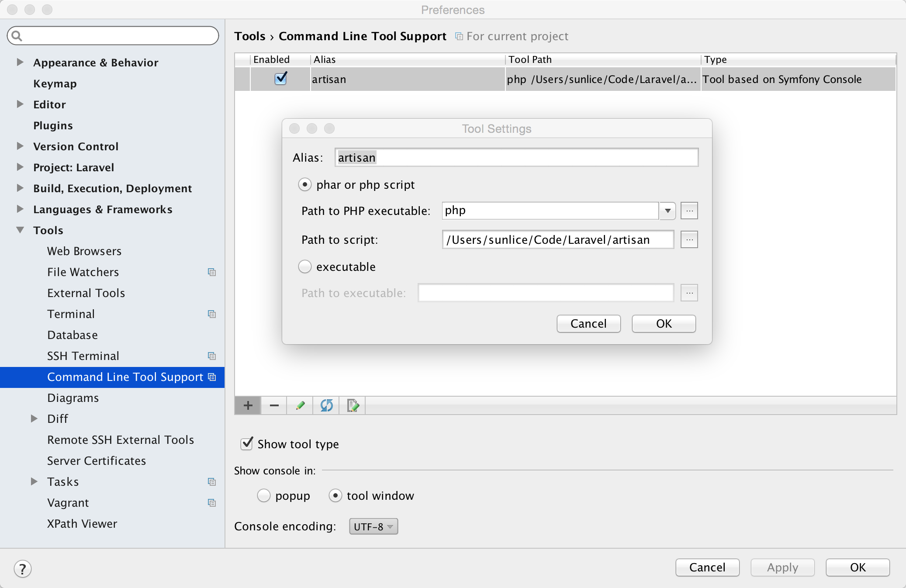The width and height of the screenshot is (906, 588).
Task: Click the refresh/reload tool icon
Action: [x=326, y=405]
